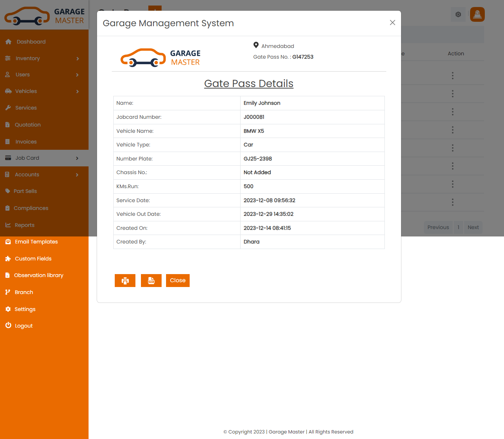Click the Custom Fields puzzle icon
The width and height of the screenshot is (504, 439).
[x=8, y=259]
